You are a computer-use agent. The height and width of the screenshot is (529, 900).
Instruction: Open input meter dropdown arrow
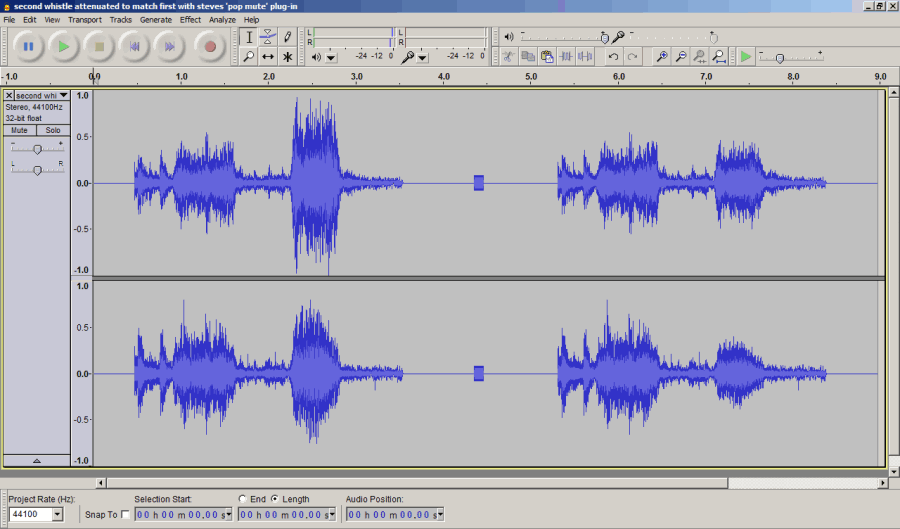(422, 57)
